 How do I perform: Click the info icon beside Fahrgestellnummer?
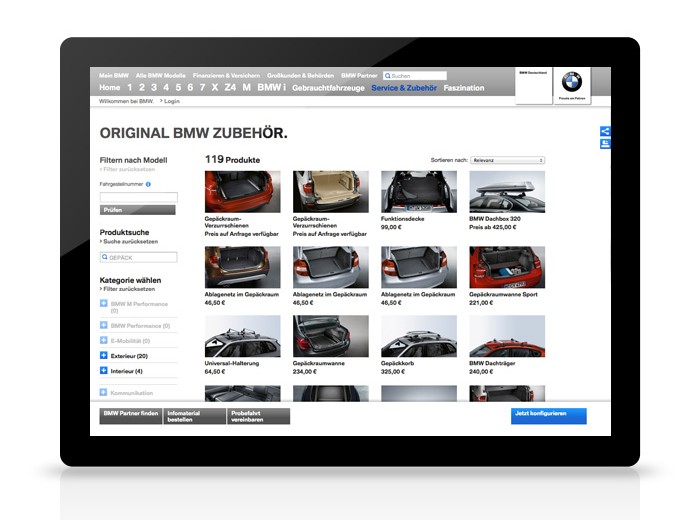point(148,184)
